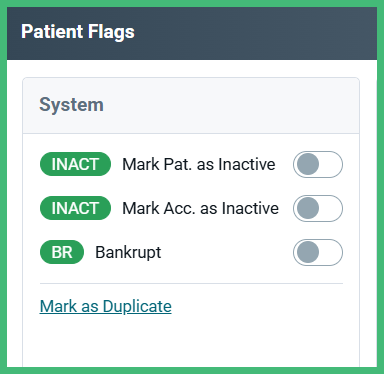Click the Patient Flags panel title
The image size is (384, 374).
coord(78,32)
